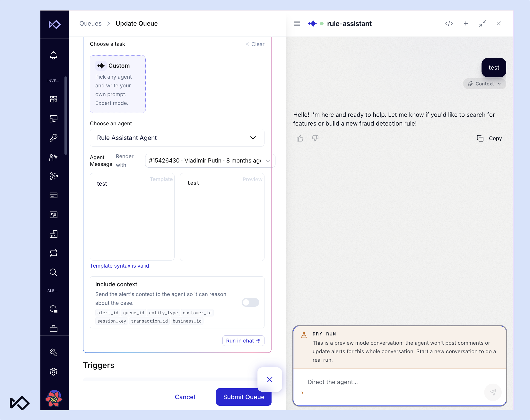
Task: Open the notifications bell in sidebar
Action: 53,55
